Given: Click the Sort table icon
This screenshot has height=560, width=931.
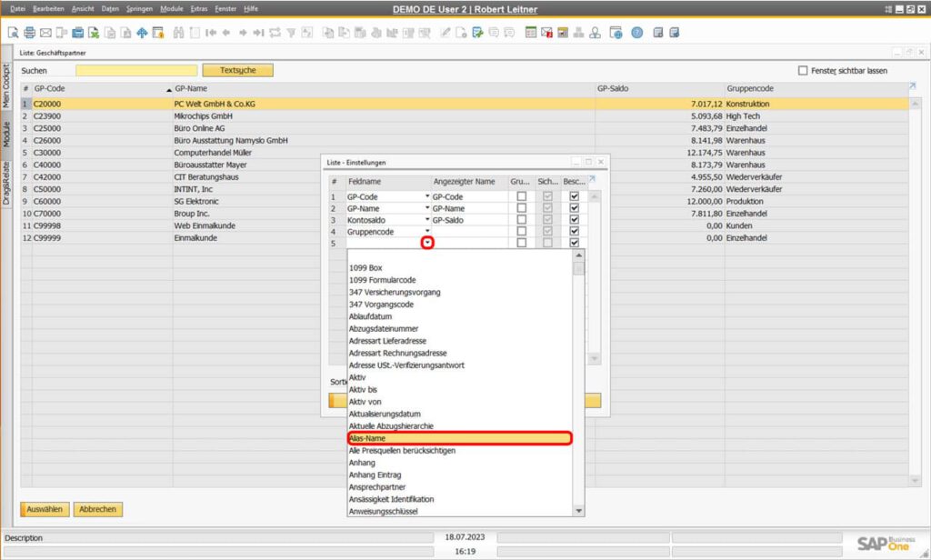Looking at the screenshot, I should 306,33.
